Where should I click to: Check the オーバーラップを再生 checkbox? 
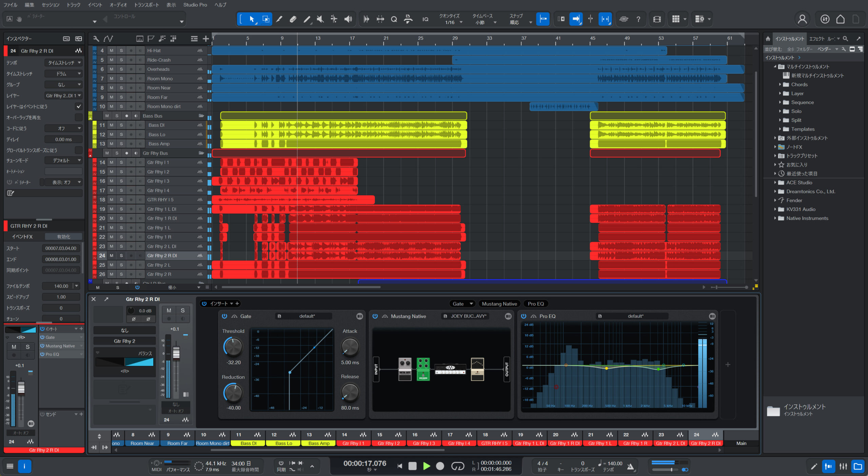79,117
